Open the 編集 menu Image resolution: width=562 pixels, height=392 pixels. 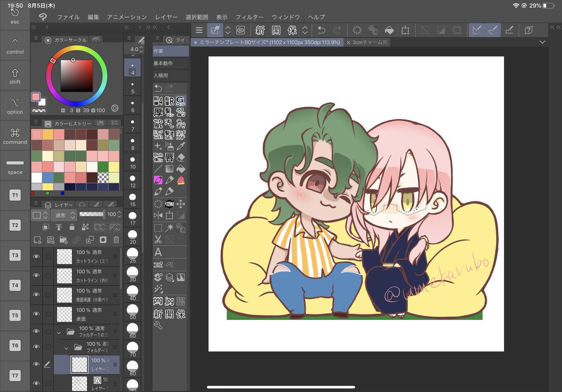(x=93, y=17)
